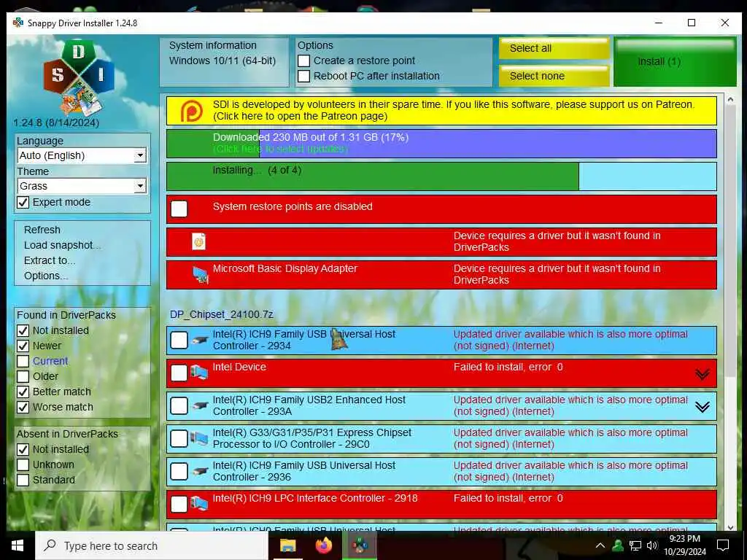Open the notification center icon

pos(723,545)
